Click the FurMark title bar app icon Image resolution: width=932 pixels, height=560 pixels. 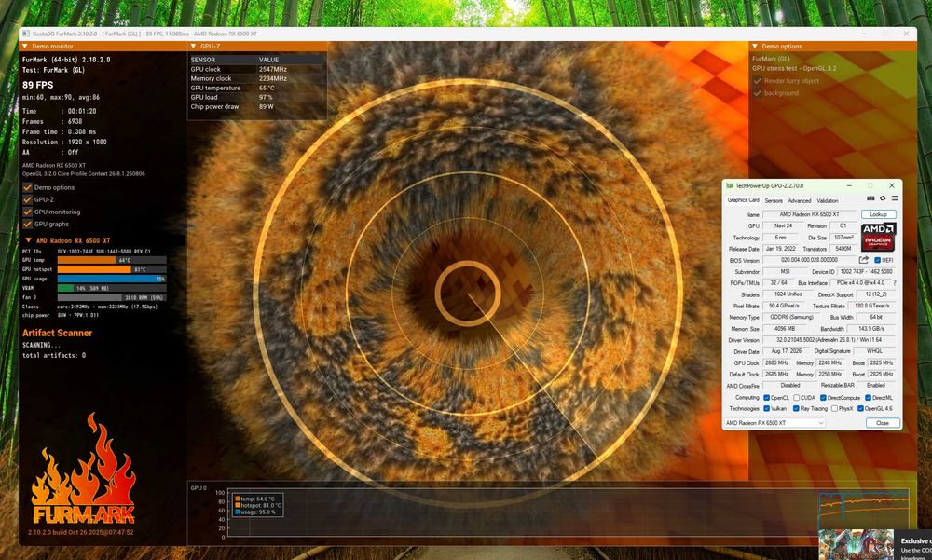pyautogui.click(x=27, y=34)
